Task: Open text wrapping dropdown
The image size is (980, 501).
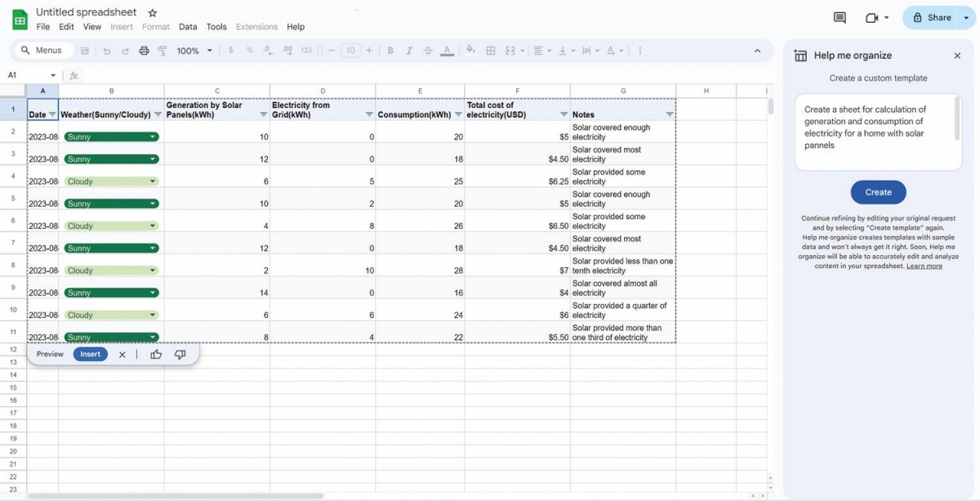Action: (590, 51)
